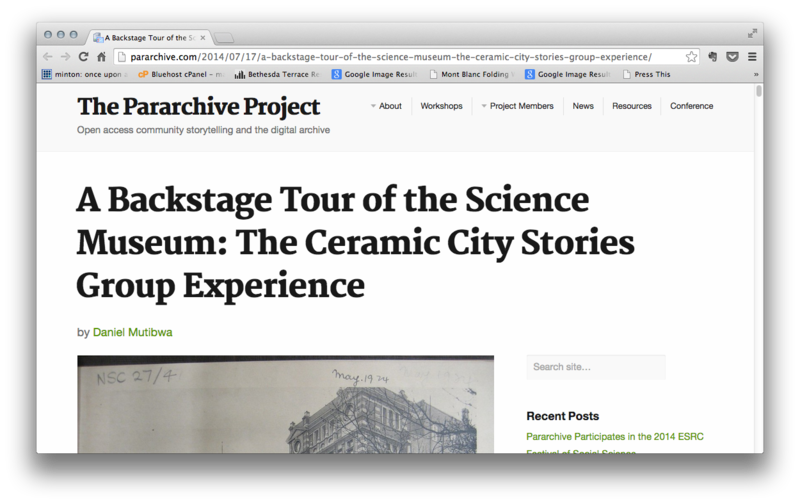Show the hidden bookmarks overflow chevron
This screenshot has width=800, height=504.
(x=755, y=74)
